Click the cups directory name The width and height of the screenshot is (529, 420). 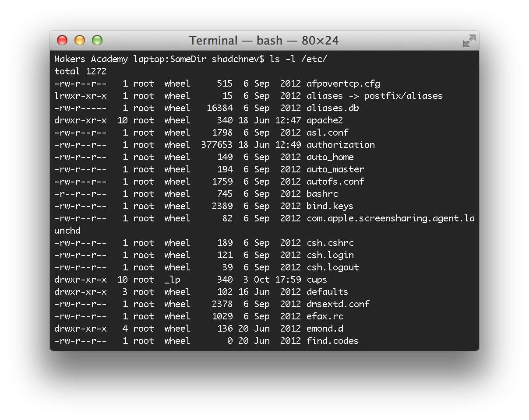317,280
